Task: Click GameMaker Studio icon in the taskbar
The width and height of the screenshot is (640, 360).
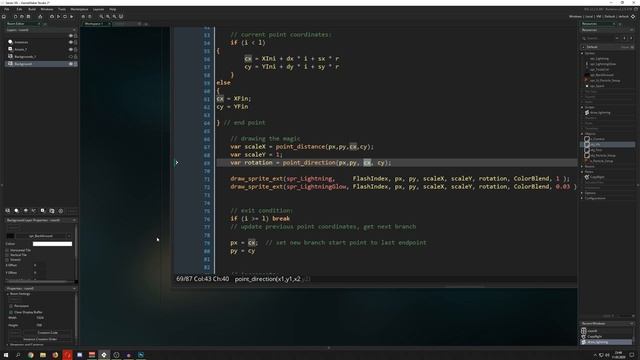Action: click(x=104, y=355)
